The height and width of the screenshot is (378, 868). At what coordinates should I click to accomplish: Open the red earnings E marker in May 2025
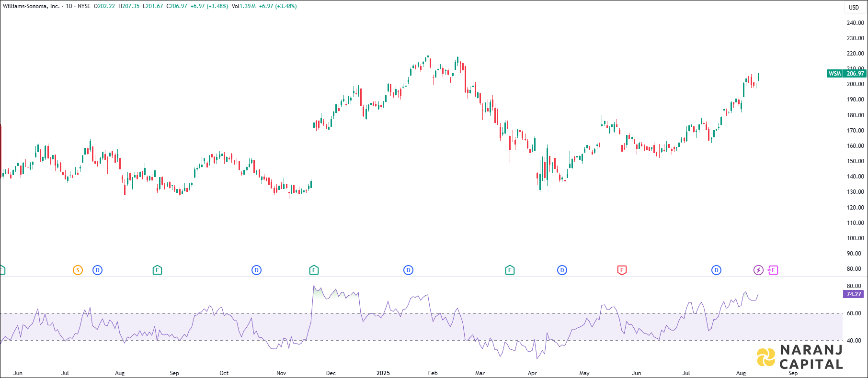point(622,270)
